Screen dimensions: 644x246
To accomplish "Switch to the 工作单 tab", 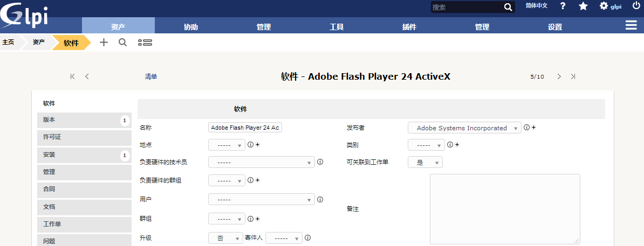I will tap(84, 224).
